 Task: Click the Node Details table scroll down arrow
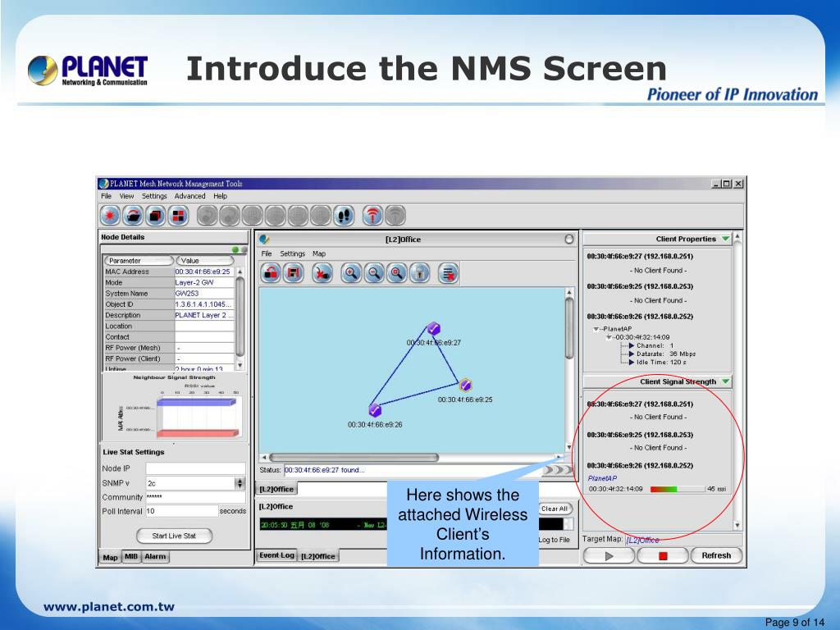[240, 365]
